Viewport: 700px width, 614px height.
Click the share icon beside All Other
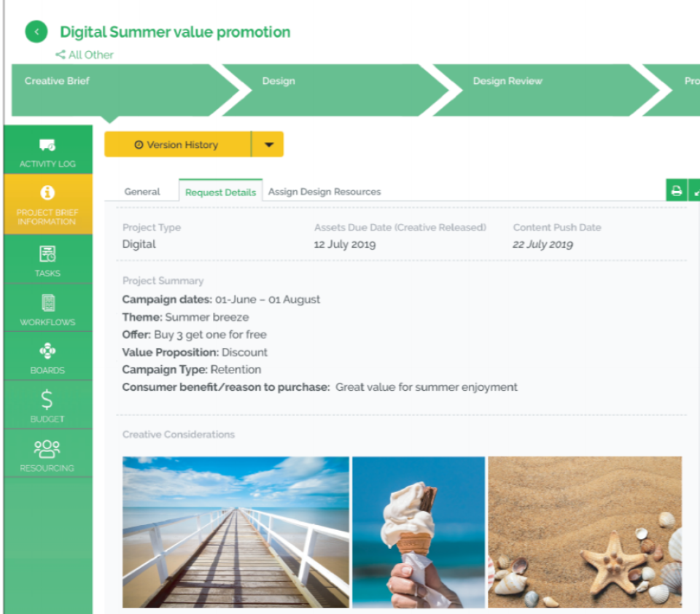pos(61,55)
